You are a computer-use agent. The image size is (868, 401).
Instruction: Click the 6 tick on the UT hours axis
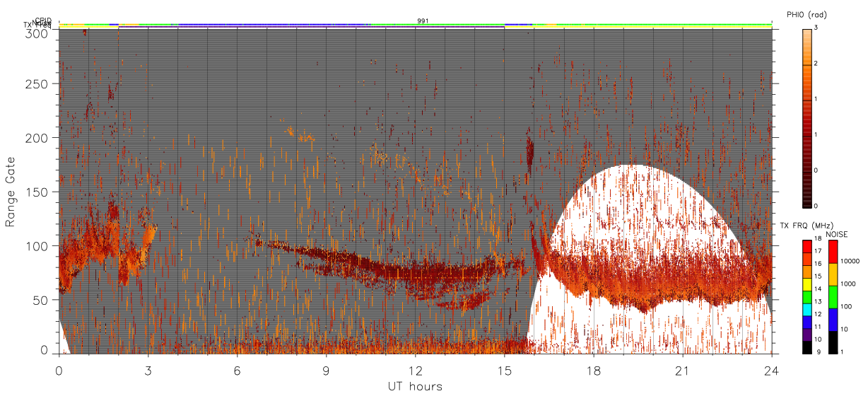point(237,370)
